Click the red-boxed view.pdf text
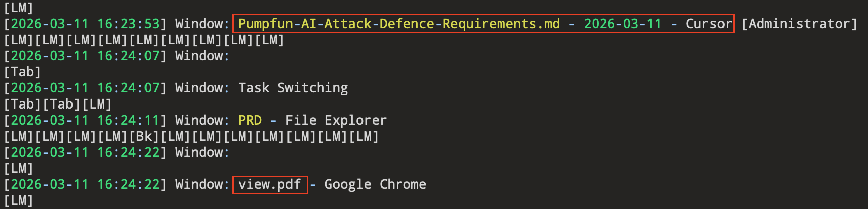This screenshot has height=209, width=868. (269, 184)
